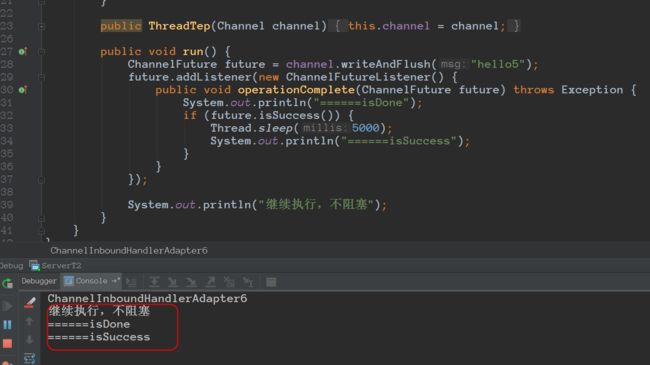Click the Resume Program arrow icon

[7, 306]
